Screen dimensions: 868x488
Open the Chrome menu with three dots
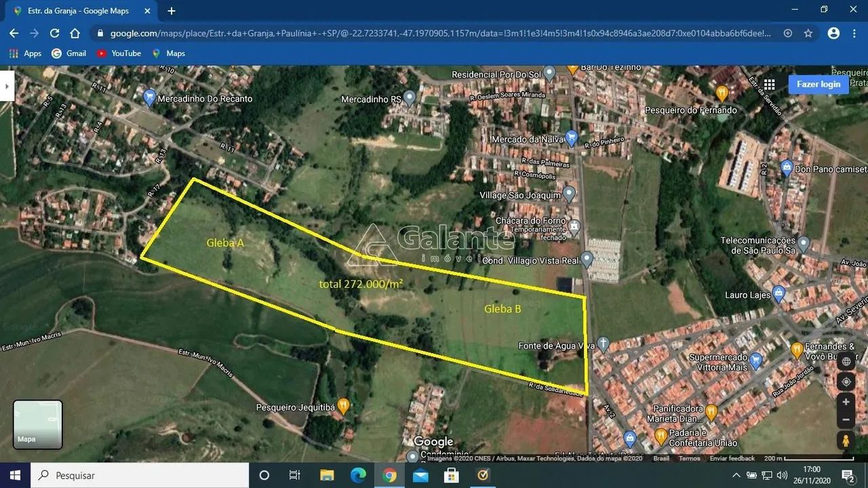[x=854, y=33]
